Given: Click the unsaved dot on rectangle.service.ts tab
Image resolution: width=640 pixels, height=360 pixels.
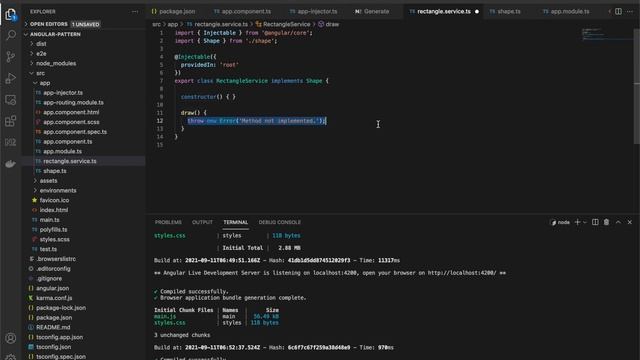Looking at the screenshot, I should tap(477, 11).
